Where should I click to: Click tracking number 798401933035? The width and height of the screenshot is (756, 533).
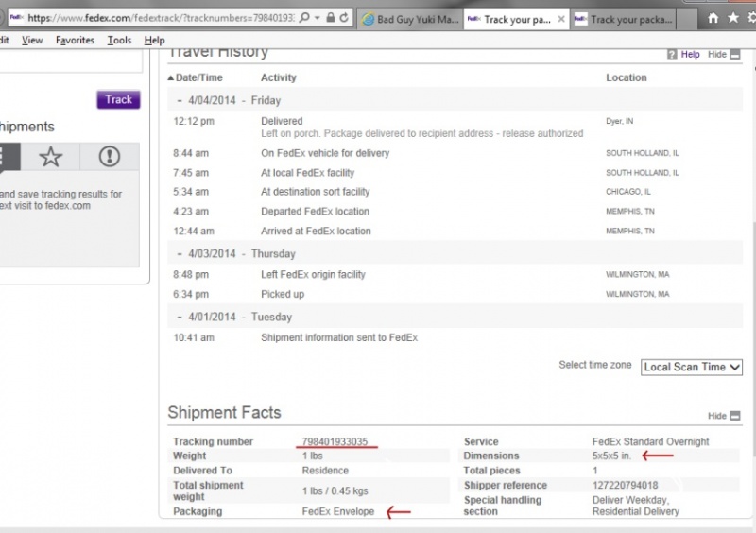click(x=335, y=441)
